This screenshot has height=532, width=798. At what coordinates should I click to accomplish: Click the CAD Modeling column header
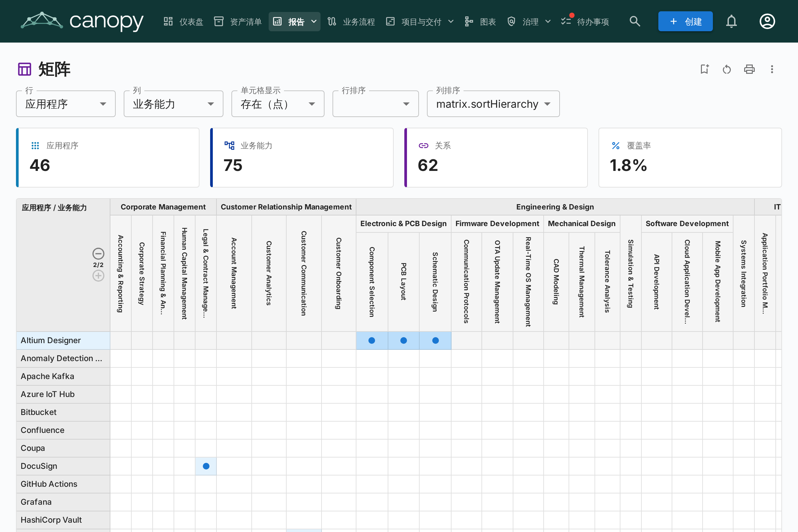[x=556, y=282]
